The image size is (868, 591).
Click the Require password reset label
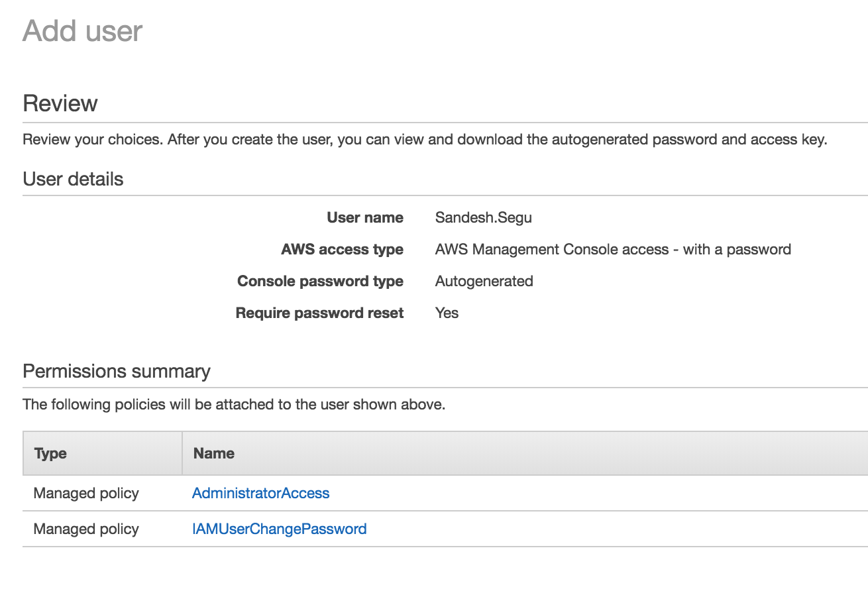click(x=319, y=313)
